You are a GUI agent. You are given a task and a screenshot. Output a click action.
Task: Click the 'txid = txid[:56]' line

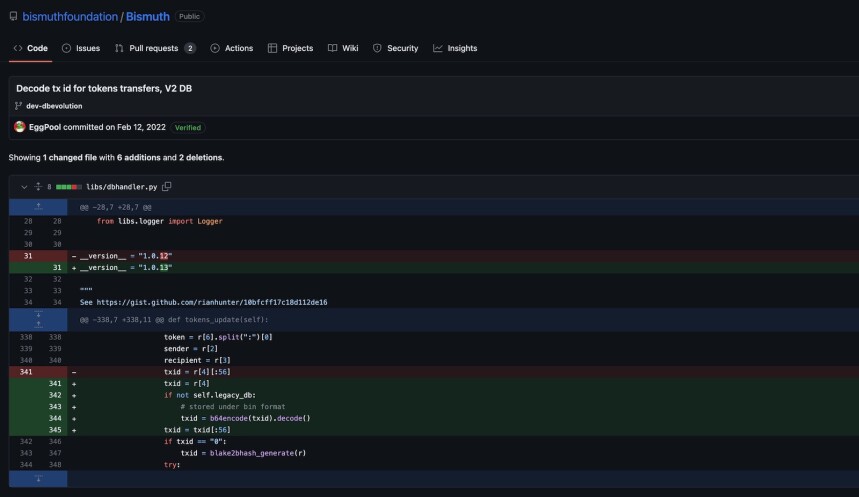(197, 430)
